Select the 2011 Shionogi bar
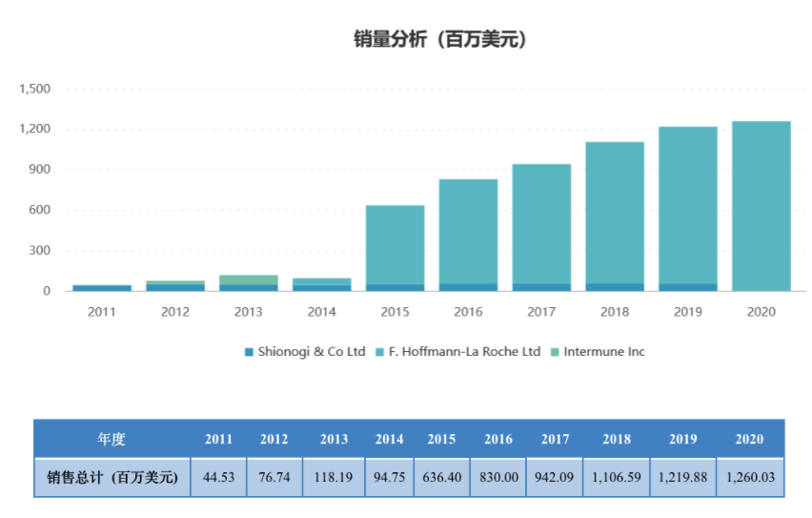The width and height of the screenshot is (812, 518). pyautogui.click(x=102, y=287)
